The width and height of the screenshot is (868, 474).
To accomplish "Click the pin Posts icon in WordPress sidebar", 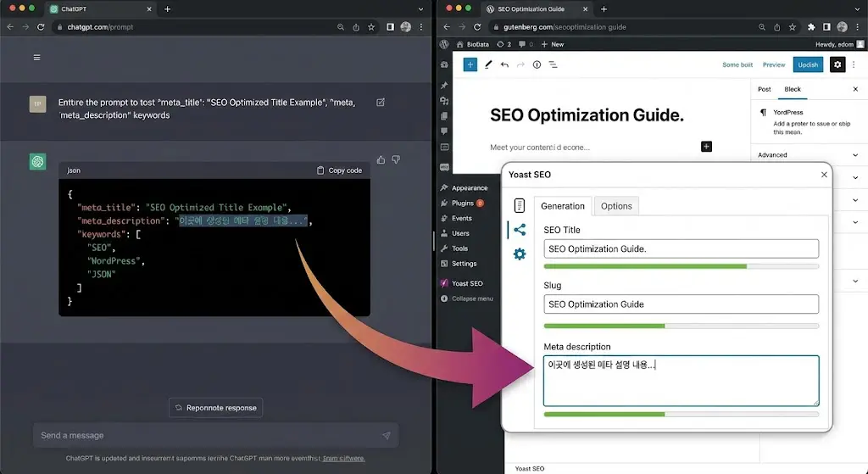I will click(444, 86).
